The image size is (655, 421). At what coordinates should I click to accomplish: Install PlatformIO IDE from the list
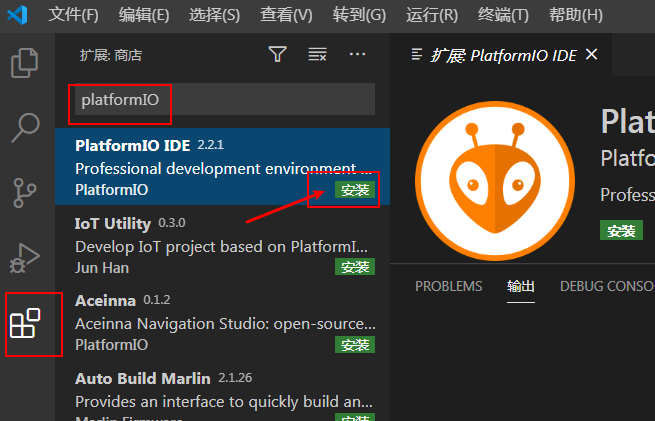355,190
